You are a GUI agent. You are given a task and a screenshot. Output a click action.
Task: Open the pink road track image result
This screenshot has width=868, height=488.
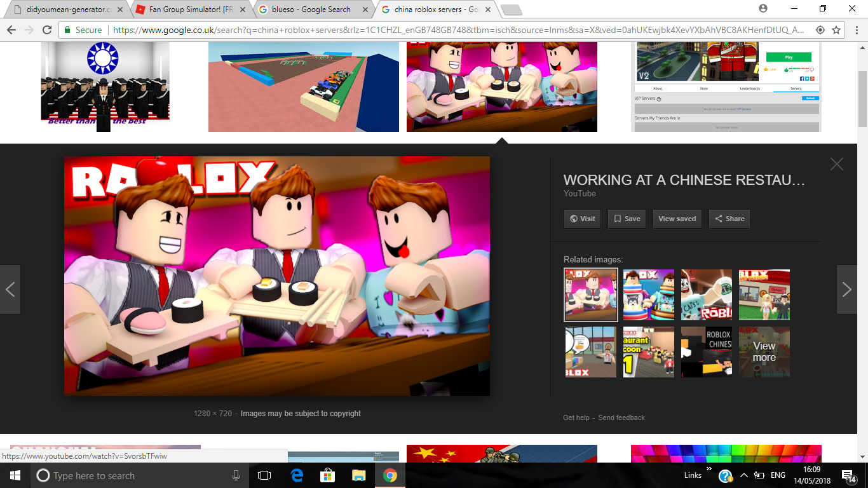304,87
